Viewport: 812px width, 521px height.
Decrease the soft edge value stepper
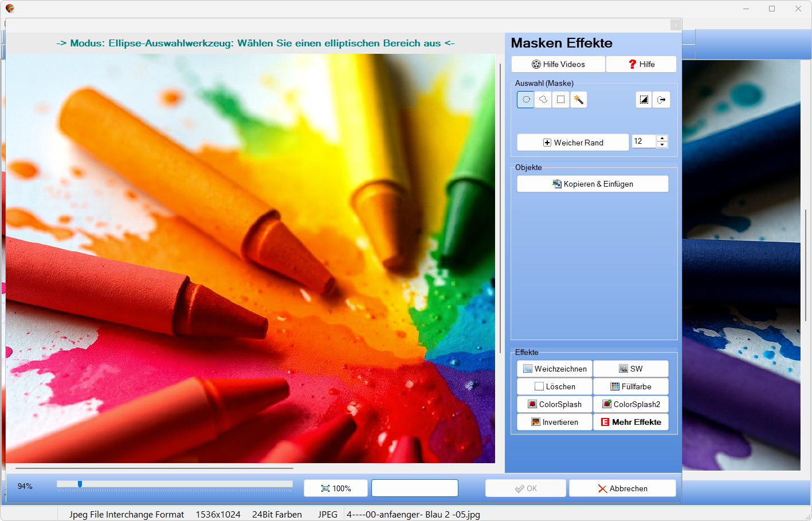click(x=662, y=145)
